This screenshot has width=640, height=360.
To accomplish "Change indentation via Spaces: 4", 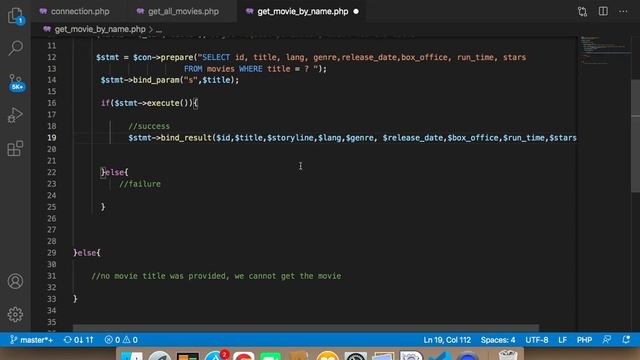I will [x=498, y=340].
